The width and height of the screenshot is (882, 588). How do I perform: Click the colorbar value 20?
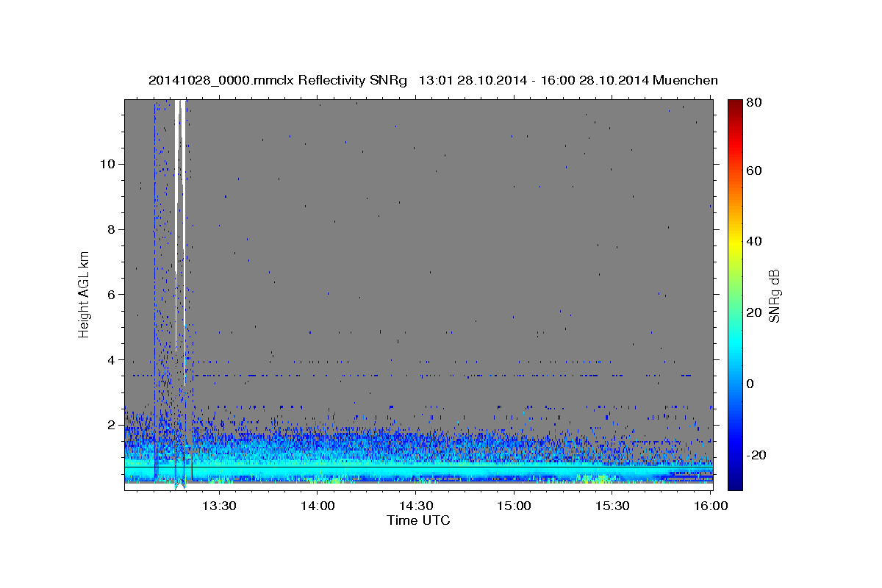[753, 313]
